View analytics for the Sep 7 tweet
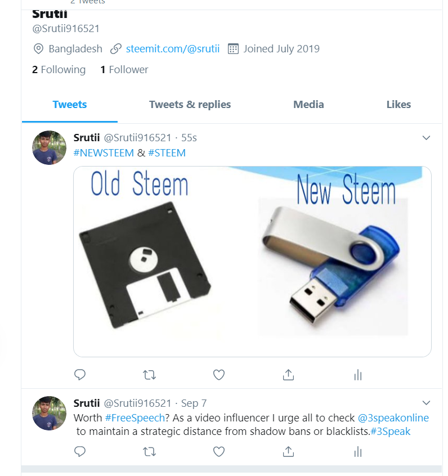448x476 pixels. tap(358, 452)
